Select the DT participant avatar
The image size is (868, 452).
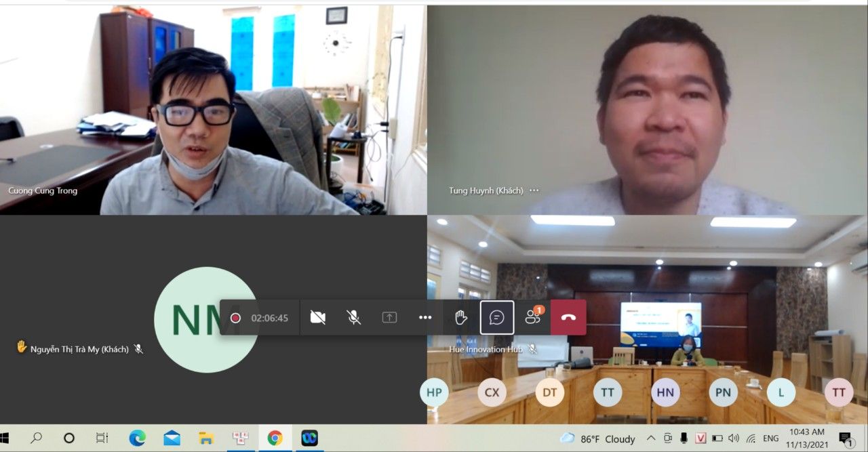click(549, 392)
